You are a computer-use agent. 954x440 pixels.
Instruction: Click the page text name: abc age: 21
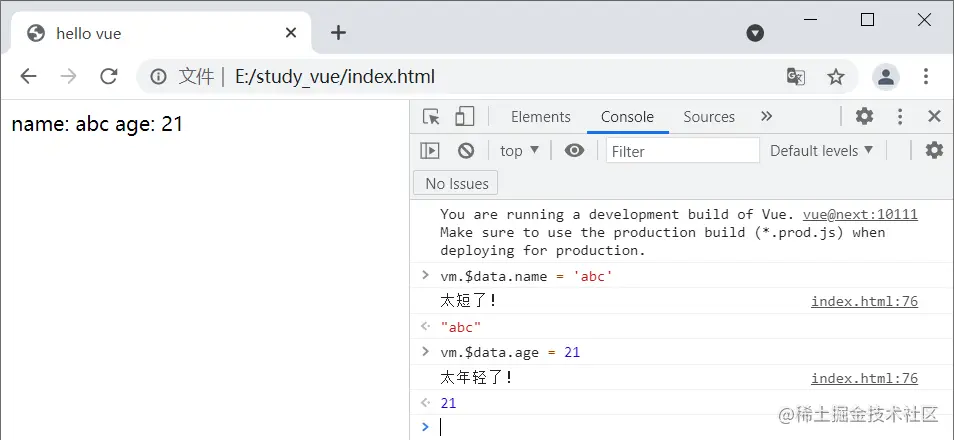[x=97, y=124]
